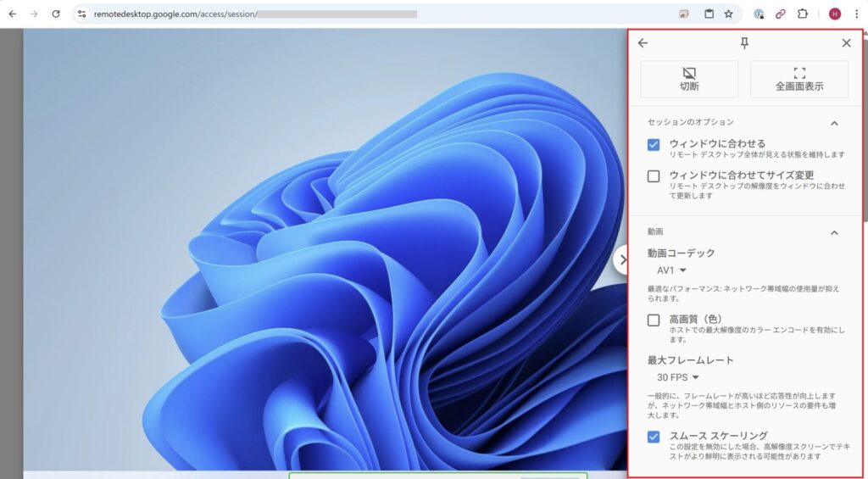The height and width of the screenshot is (479, 868).
Task: Disable スムース スケーリング checkbox
Action: (x=654, y=437)
